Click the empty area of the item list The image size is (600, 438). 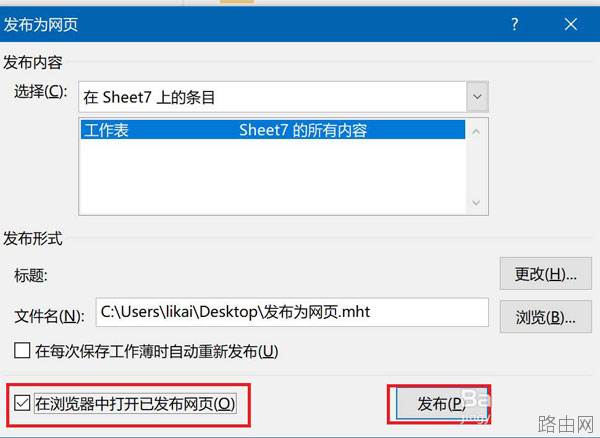273,176
